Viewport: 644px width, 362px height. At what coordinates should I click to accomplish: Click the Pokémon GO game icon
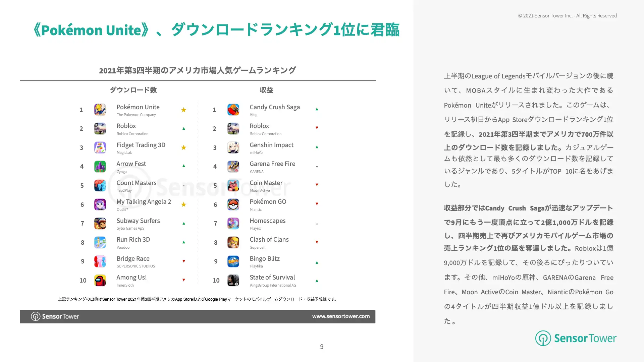233,204
